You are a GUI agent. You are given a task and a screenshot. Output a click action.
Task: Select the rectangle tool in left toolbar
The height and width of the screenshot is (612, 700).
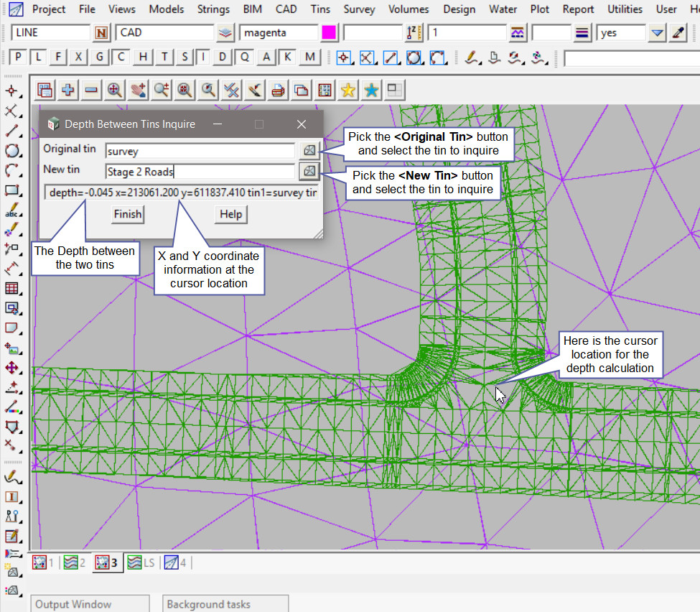coord(11,190)
